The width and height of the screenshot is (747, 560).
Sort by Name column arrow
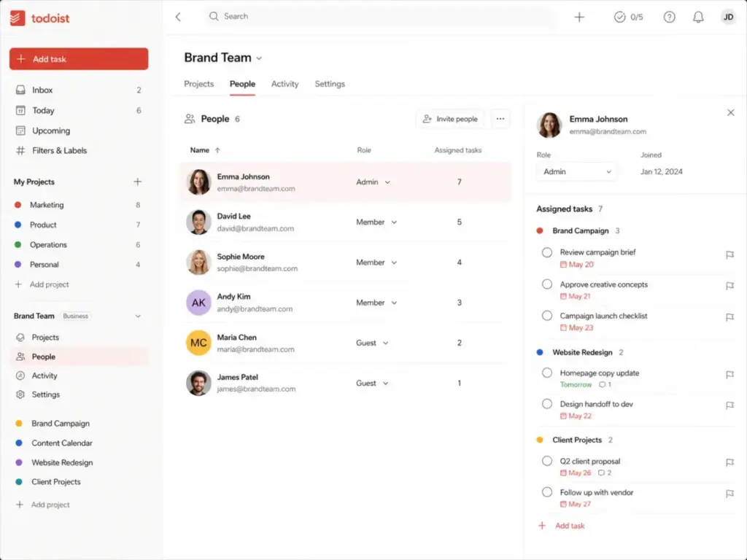pyautogui.click(x=217, y=150)
